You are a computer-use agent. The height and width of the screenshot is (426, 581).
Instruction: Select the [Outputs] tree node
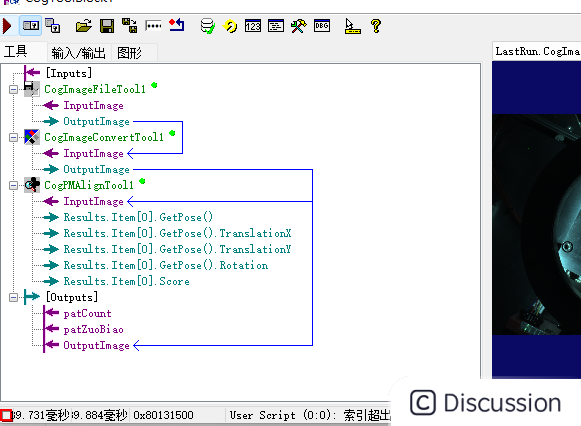coord(72,297)
